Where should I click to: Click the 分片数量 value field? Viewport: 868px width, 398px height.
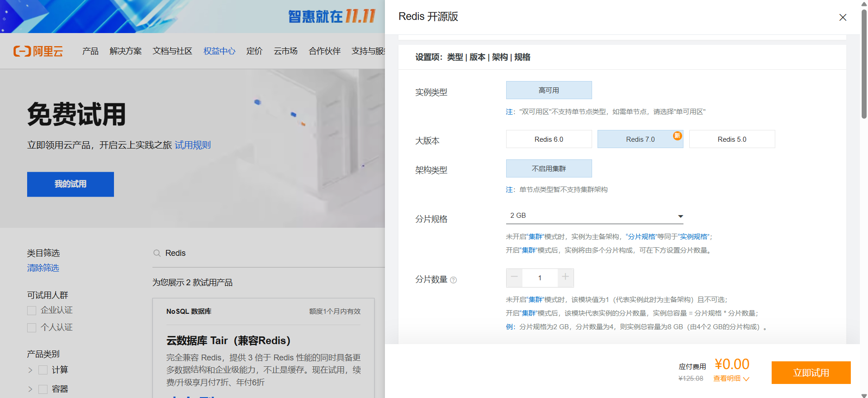point(540,278)
